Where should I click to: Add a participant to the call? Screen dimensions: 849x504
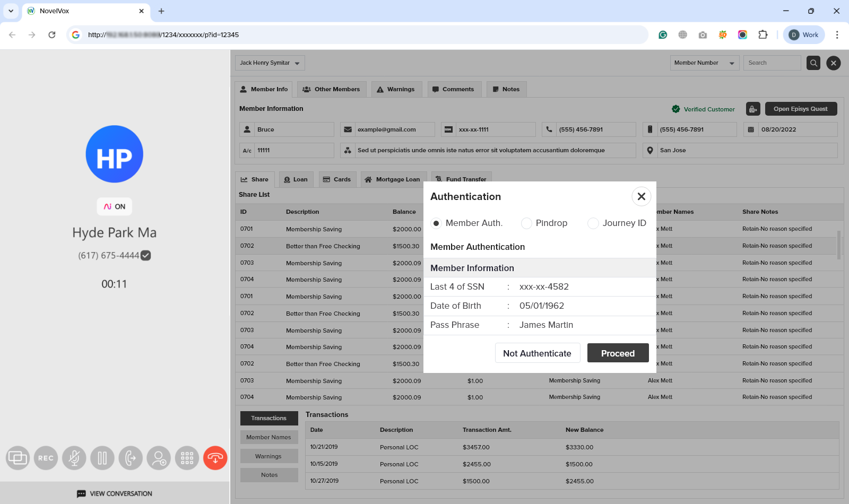point(159,458)
